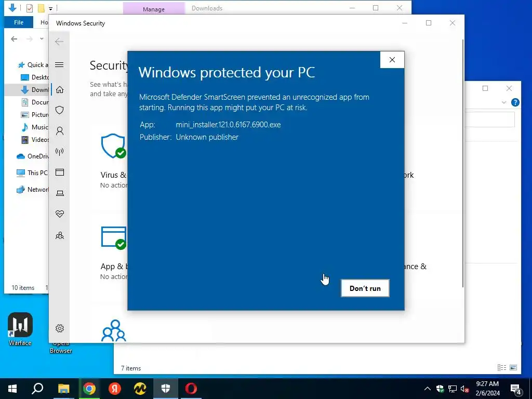Open App & browser control window icon in sidebar
This screenshot has width=532, height=399.
click(60, 172)
